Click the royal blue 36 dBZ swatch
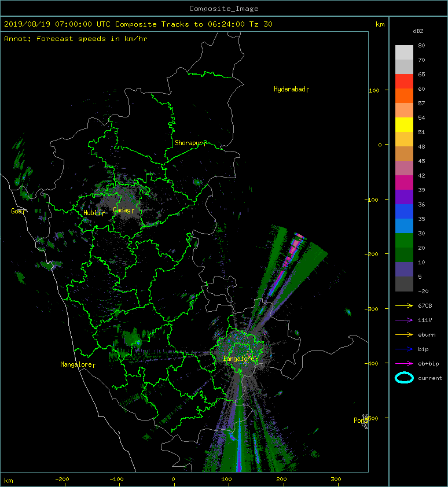This screenshot has width=448, height=487. click(x=404, y=212)
